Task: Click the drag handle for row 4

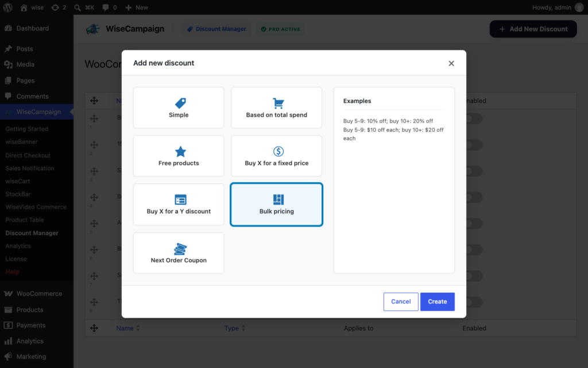Action: click(x=94, y=198)
